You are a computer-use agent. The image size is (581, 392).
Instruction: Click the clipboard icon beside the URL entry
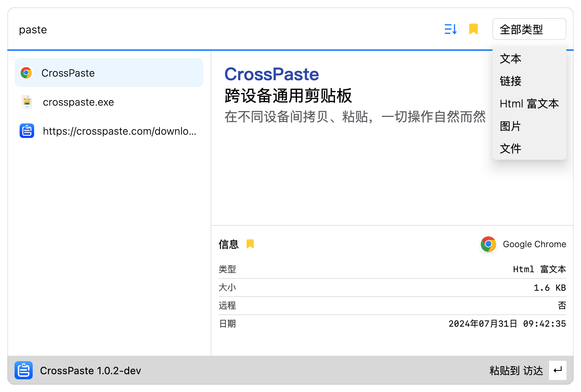pyautogui.click(x=27, y=131)
